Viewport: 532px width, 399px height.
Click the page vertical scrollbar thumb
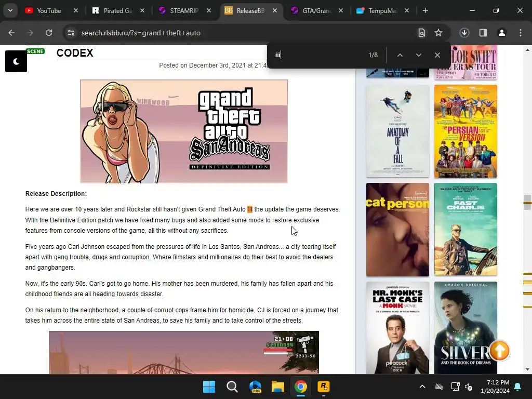pos(527,203)
